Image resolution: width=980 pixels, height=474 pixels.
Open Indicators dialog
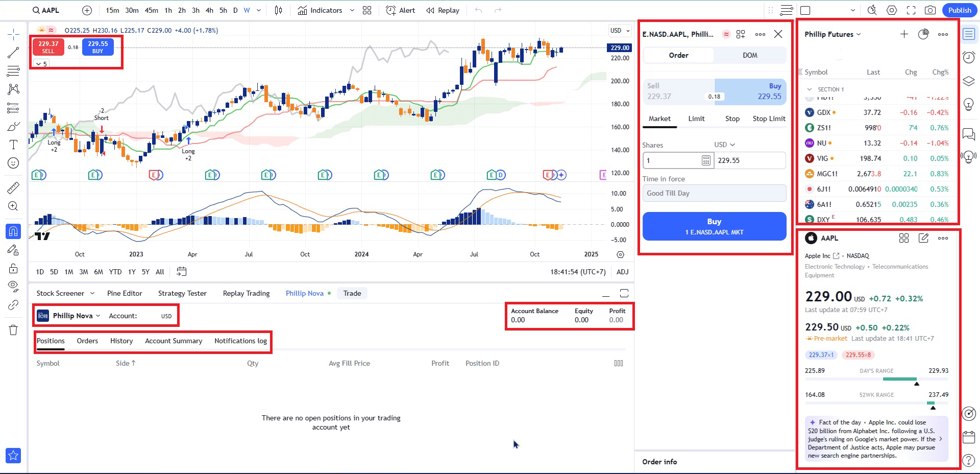tap(320, 10)
